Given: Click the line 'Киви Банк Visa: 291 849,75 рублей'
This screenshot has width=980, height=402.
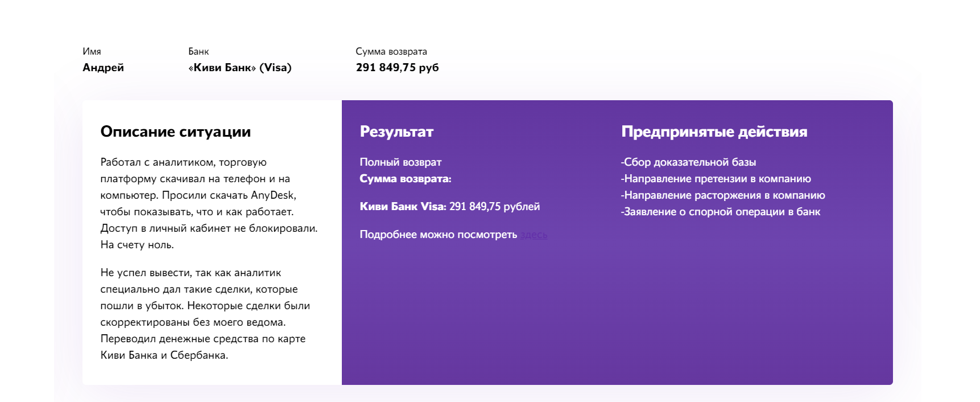Looking at the screenshot, I should click(450, 207).
